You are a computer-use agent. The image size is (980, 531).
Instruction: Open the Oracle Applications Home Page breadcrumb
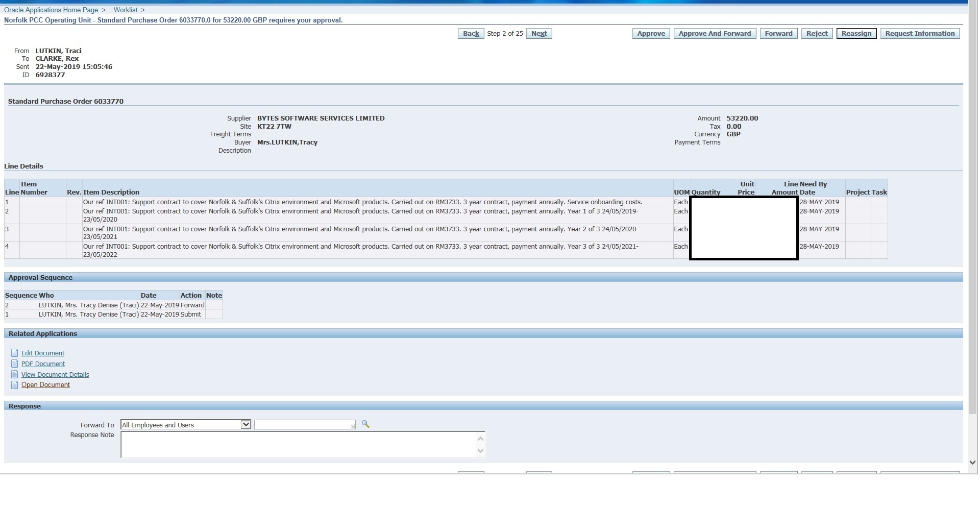point(51,10)
